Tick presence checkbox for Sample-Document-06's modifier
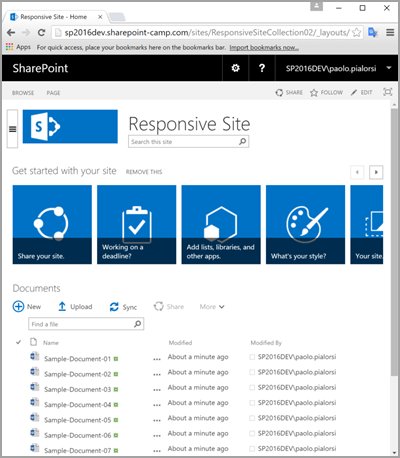The image size is (400, 458). pyautogui.click(x=252, y=434)
